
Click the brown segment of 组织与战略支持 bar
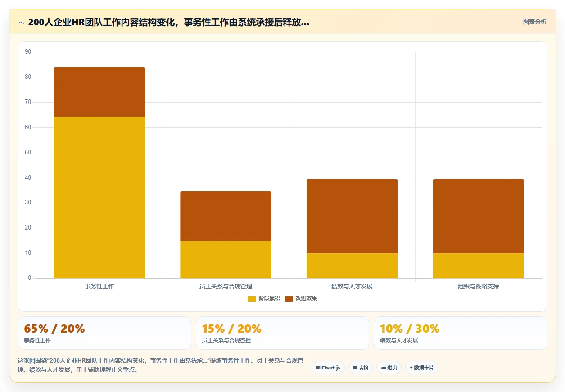pos(478,216)
